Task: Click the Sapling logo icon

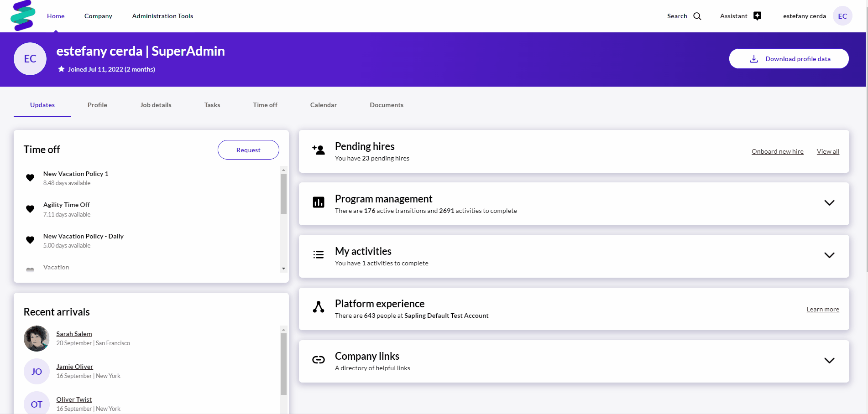Action: tap(22, 16)
